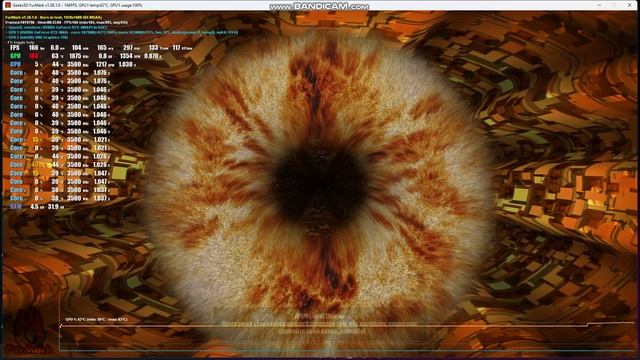Click the OpenGL renderer info line
The width and height of the screenshot is (640, 360).
[56, 27]
